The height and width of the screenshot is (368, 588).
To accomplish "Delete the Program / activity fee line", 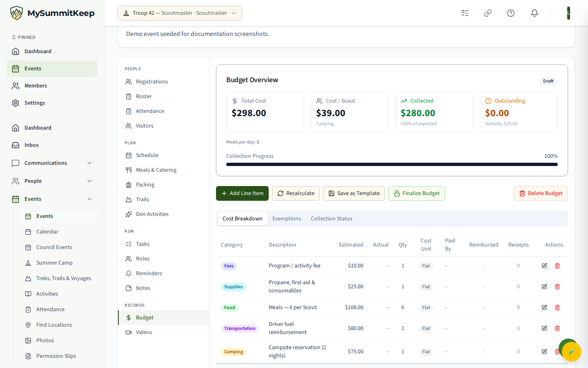I will 557,266.
